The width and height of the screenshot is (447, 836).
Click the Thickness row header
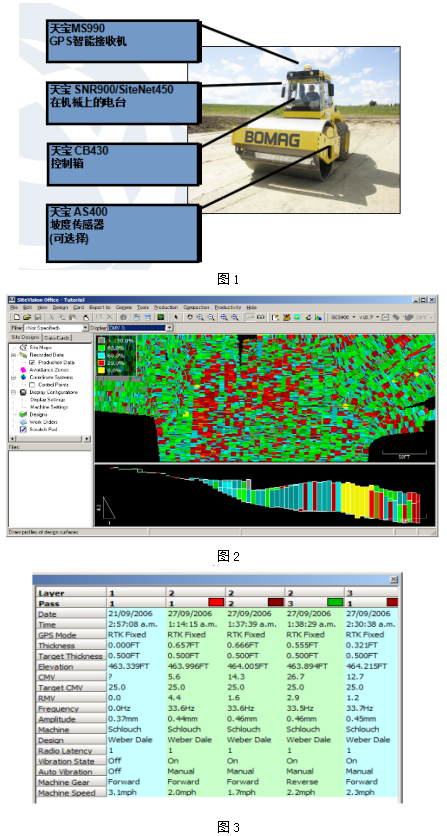click(x=70, y=645)
